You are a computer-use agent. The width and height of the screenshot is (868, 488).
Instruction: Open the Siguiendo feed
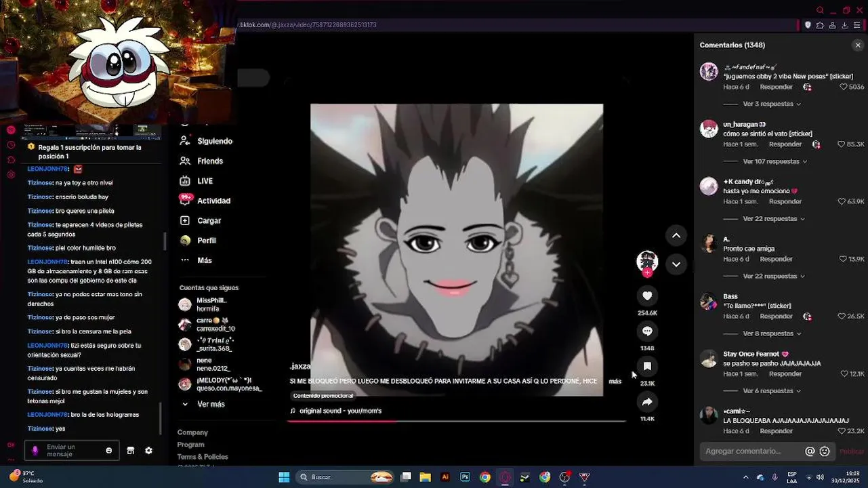pyautogui.click(x=207, y=142)
